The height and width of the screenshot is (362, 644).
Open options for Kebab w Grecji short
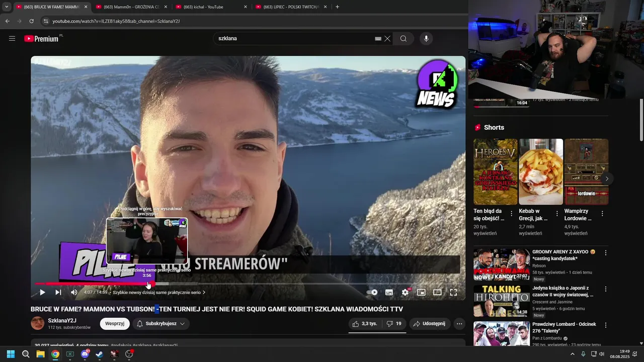coord(557,214)
